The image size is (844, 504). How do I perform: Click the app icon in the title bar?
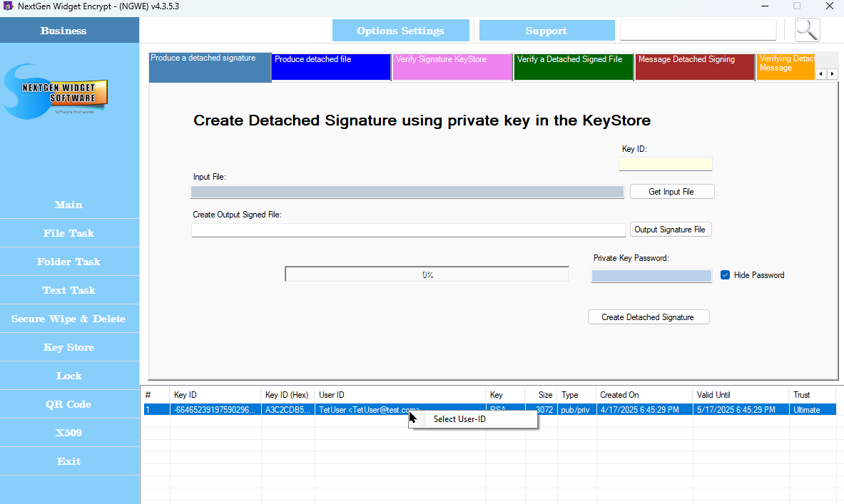(8, 6)
